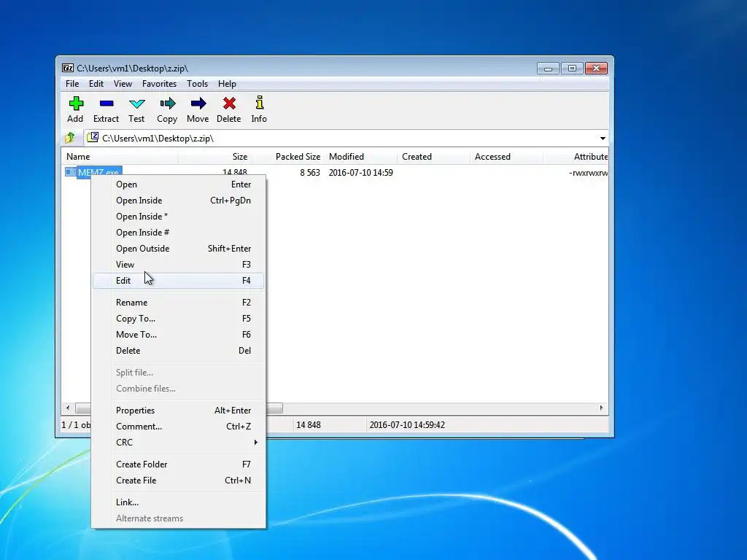Choose Create File in context menu
This screenshot has height=560, width=747.
(x=178, y=481)
